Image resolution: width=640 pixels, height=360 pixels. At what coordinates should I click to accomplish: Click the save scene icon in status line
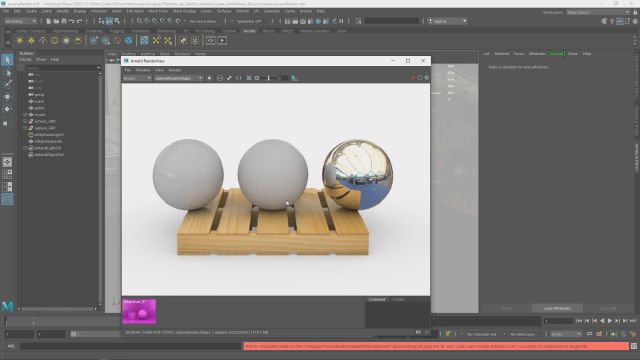pos(64,21)
